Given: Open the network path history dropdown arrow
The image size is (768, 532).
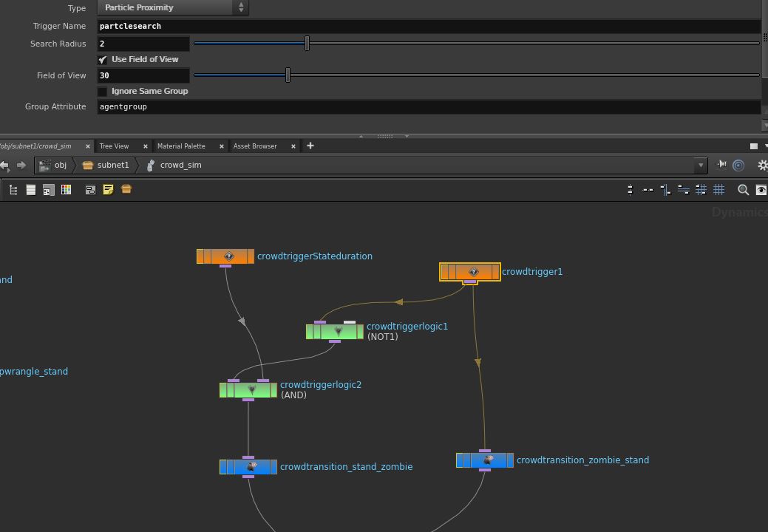Looking at the screenshot, I should [x=701, y=166].
